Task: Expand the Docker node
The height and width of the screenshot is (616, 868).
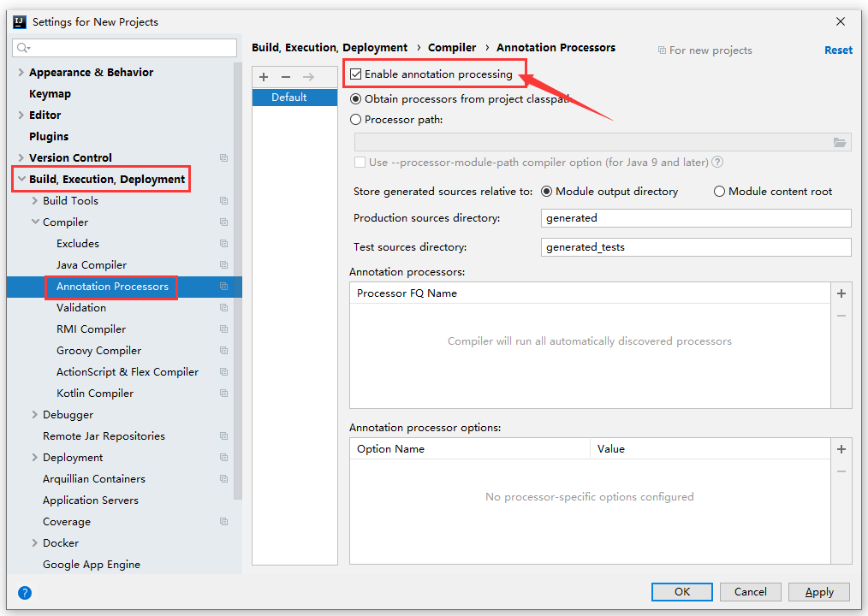Action: tap(35, 543)
